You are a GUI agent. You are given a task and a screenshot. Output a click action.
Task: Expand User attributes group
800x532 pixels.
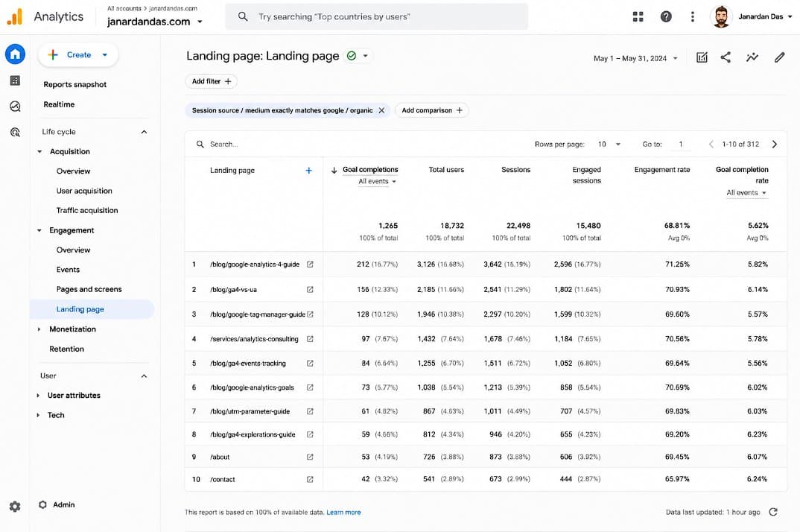(38, 395)
